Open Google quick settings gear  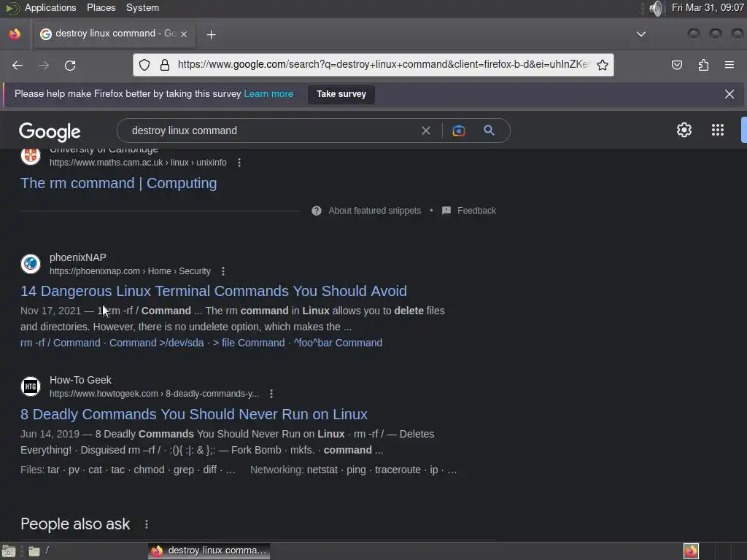click(684, 130)
